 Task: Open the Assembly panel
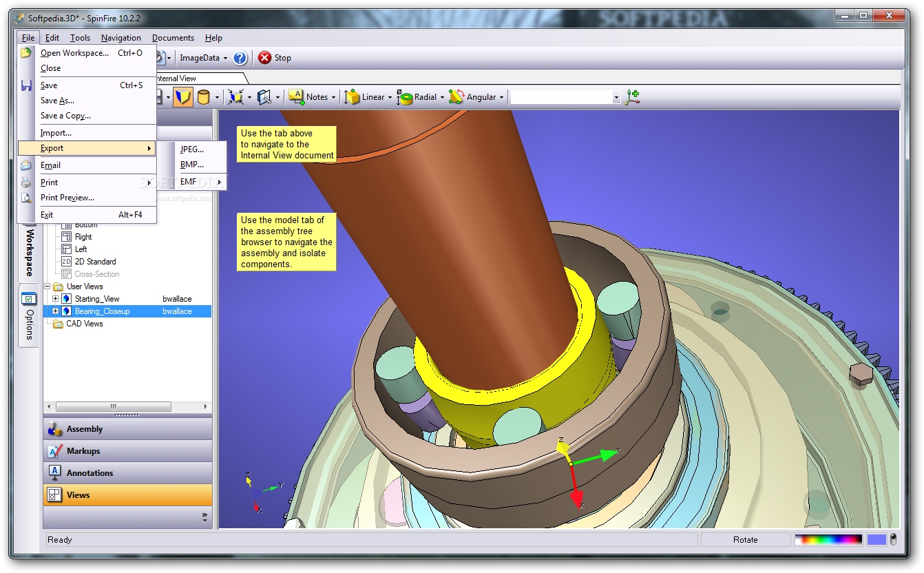(x=128, y=429)
